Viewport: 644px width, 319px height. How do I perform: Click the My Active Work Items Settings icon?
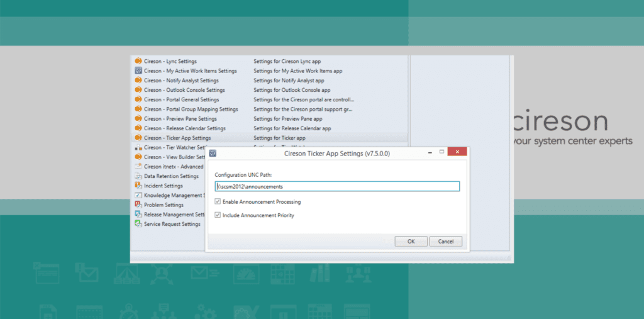[138, 70]
